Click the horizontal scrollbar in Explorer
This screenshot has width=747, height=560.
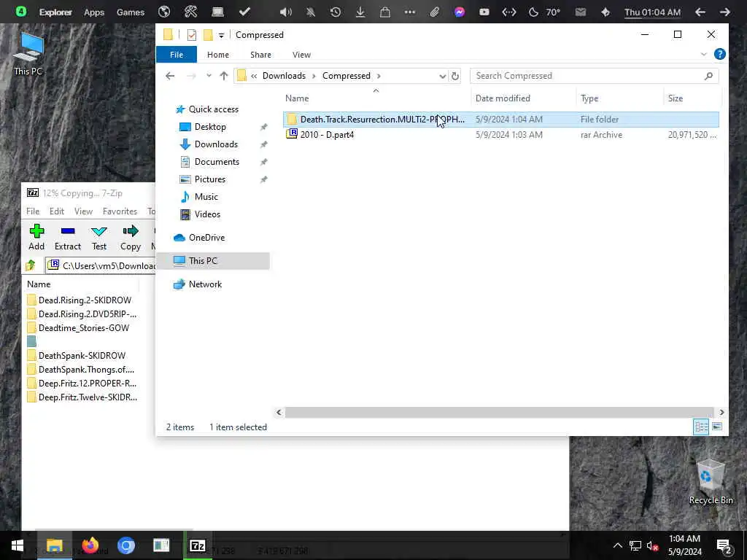(x=499, y=413)
